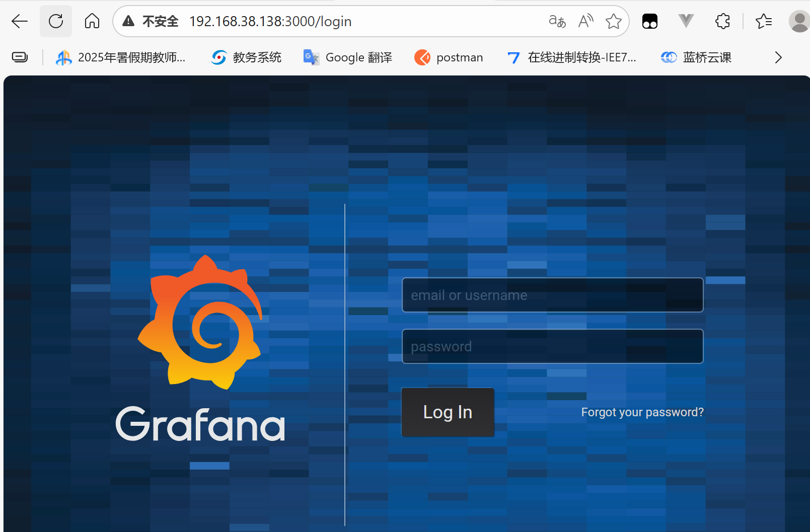Focus the password field

[553, 346]
